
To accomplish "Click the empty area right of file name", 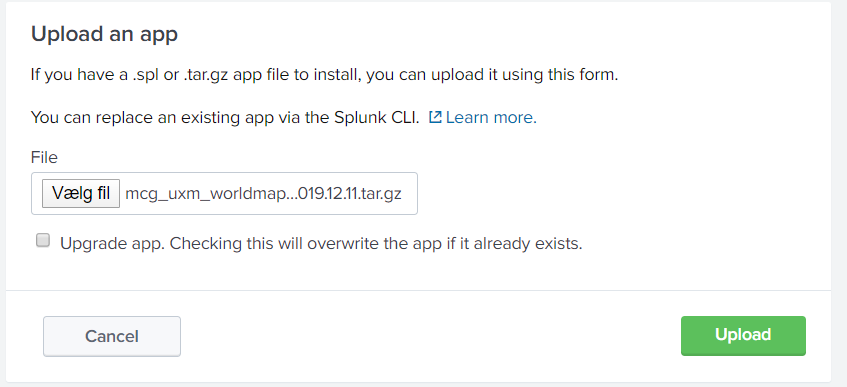I will click(409, 194).
